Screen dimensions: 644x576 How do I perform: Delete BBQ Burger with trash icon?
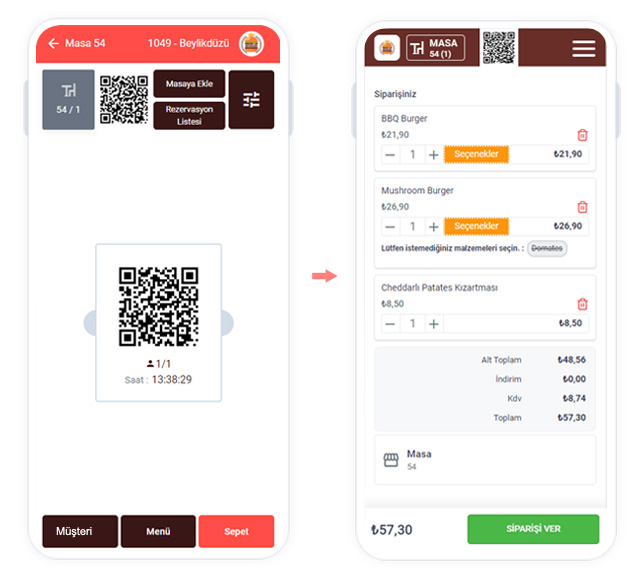pyautogui.click(x=582, y=135)
